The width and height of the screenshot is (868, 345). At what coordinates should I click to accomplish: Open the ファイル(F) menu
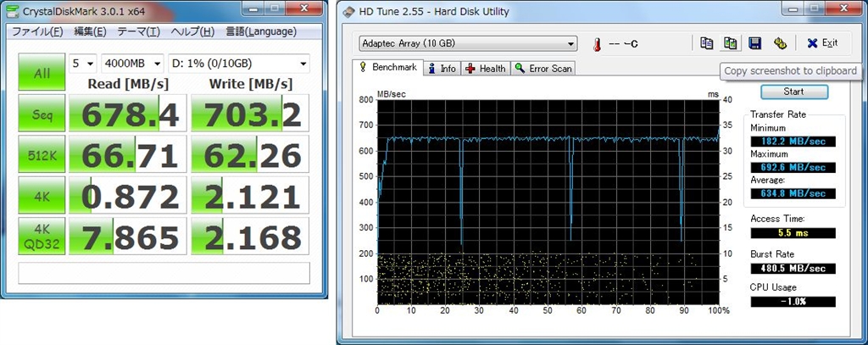point(36,32)
